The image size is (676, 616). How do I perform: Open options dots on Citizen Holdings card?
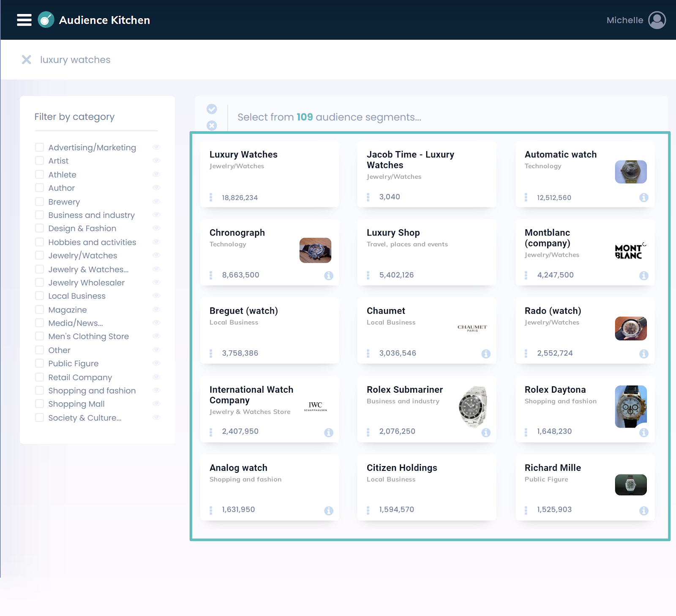point(368,510)
